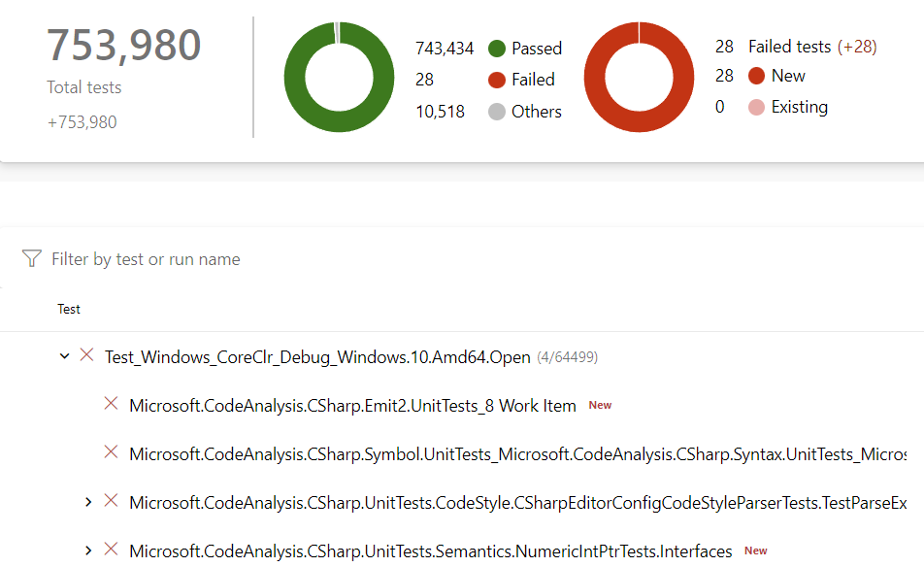Click the failed X icon on Test_Windows_CoreClr_Debug run
Image resolution: width=924 pixels, height=567 pixels.
86,354
